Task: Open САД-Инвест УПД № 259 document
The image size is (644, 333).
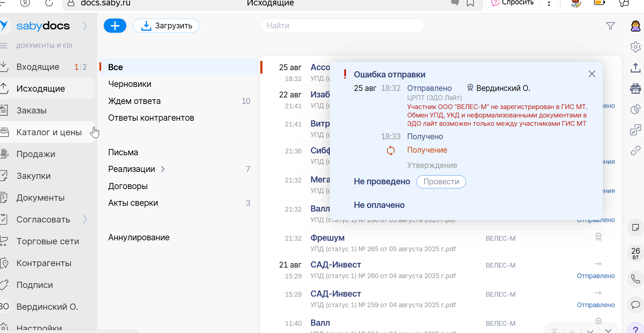Action: pos(440,299)
